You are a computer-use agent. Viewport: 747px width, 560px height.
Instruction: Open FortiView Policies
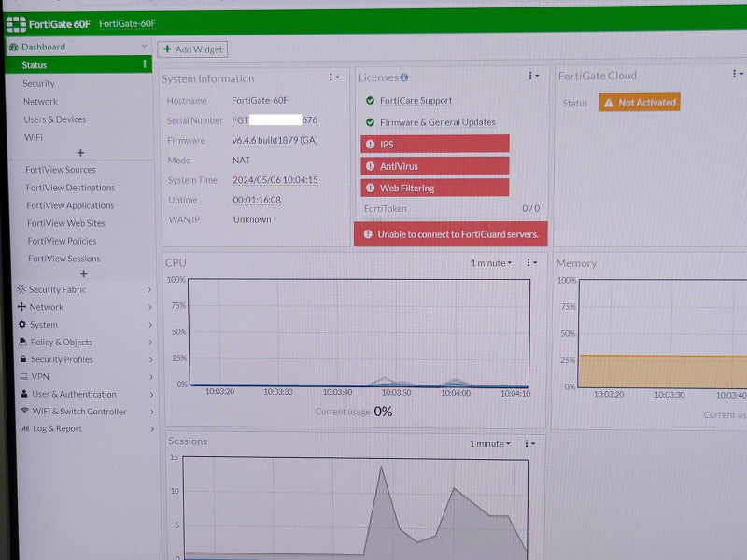tap(62, 241)
